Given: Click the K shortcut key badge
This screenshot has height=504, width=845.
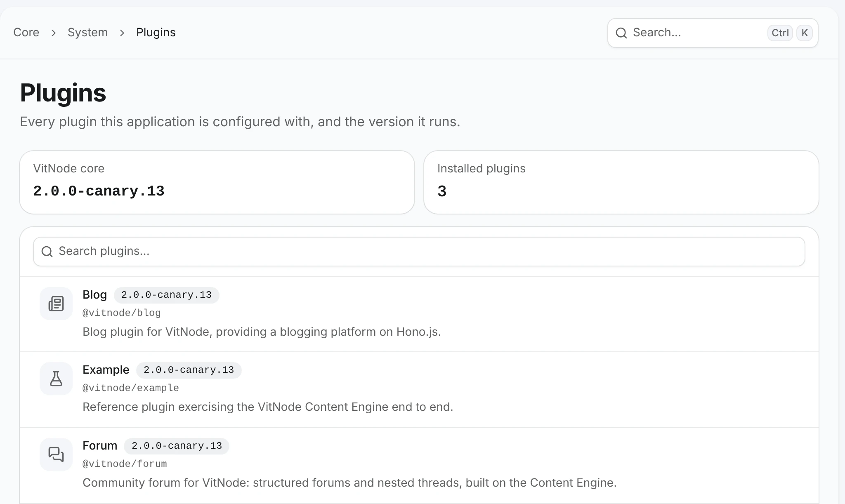Looking at the screenshot, I should coord(805,33).
